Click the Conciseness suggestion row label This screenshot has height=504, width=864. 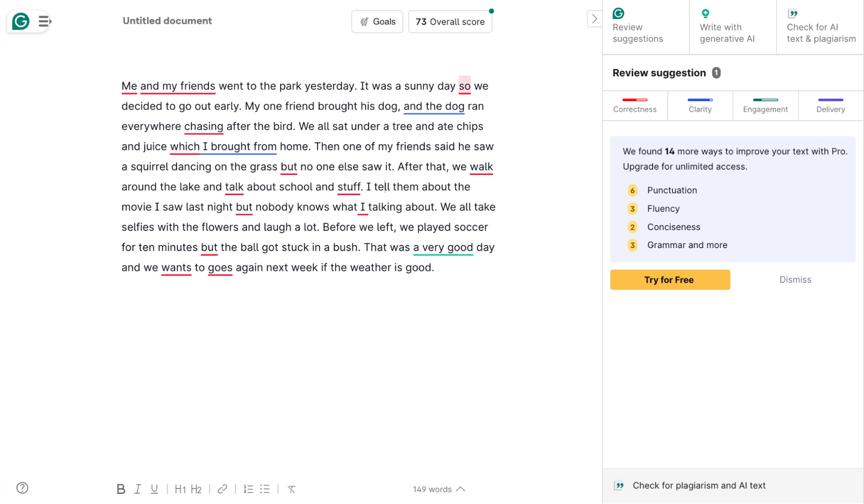pyautogui.click(x=674, y=227)
